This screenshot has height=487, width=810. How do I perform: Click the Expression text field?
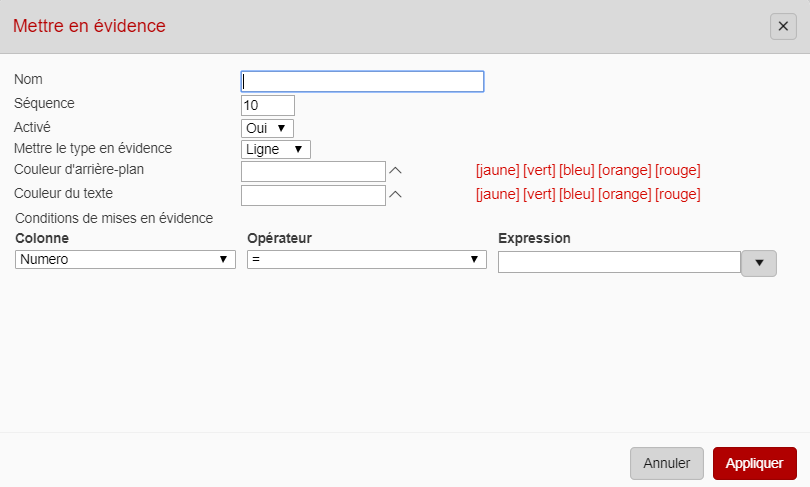click(619, 262)
